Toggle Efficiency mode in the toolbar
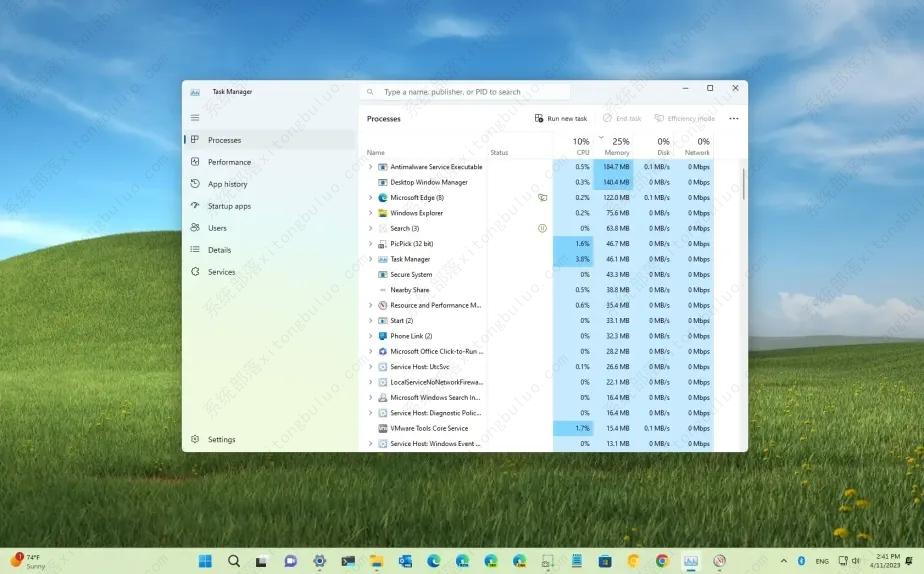924x574 pixels. click(685, 118)
